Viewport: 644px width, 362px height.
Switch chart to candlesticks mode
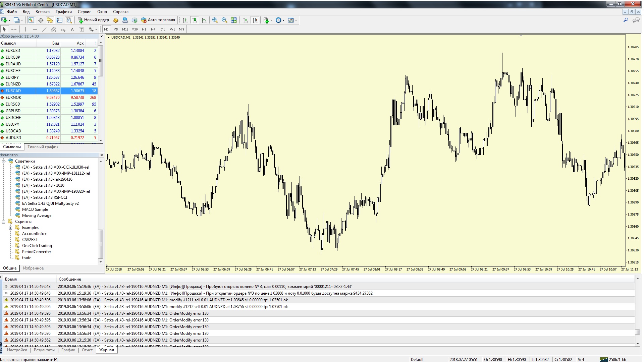[194, 20]
